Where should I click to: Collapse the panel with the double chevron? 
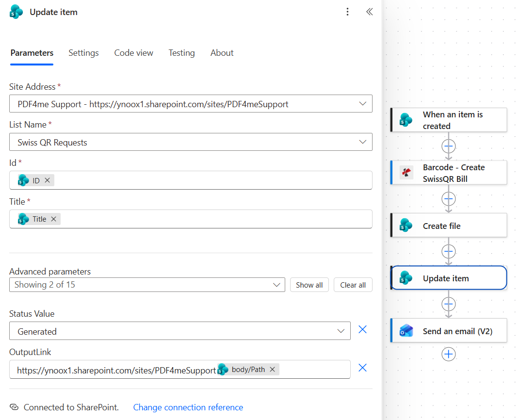[x=370, y=12]
